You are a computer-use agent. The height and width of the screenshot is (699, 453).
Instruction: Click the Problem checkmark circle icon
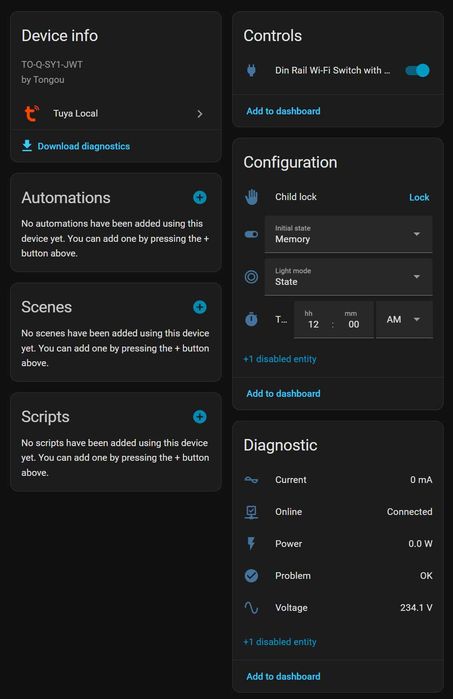pyautogui.click(x=251, y=576)
